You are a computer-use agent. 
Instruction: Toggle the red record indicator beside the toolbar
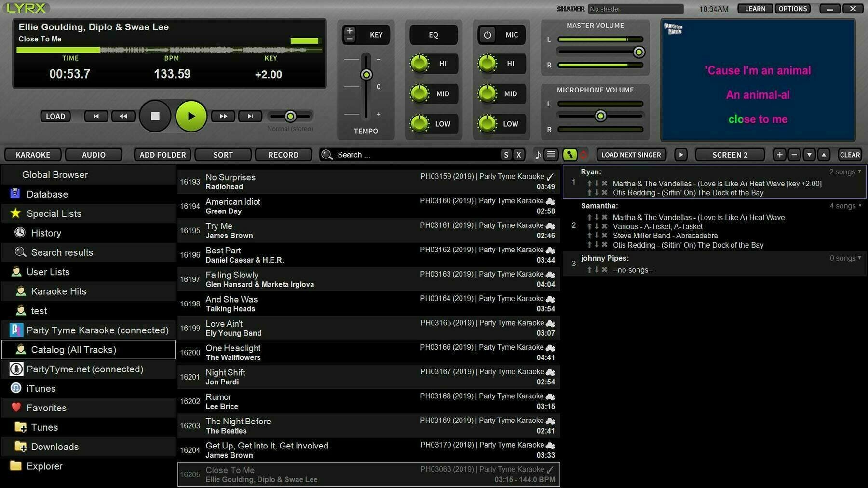pyautogui.click(x=583, y=155)
